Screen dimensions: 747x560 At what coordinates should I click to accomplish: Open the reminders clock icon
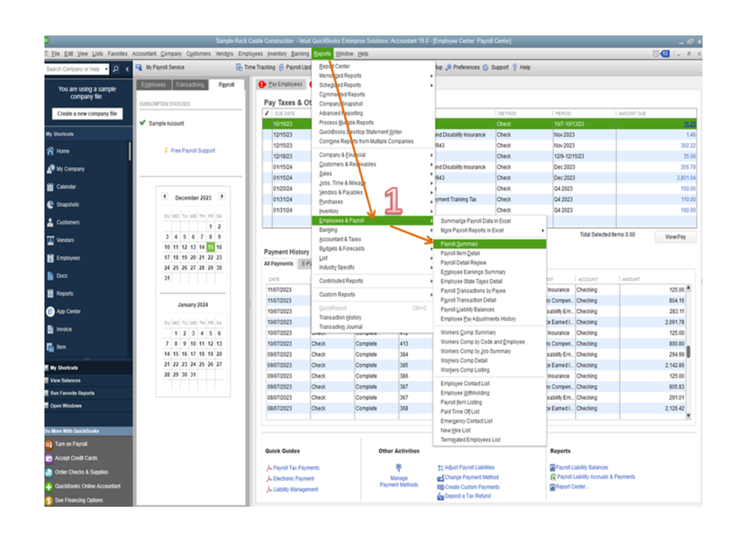656,54
